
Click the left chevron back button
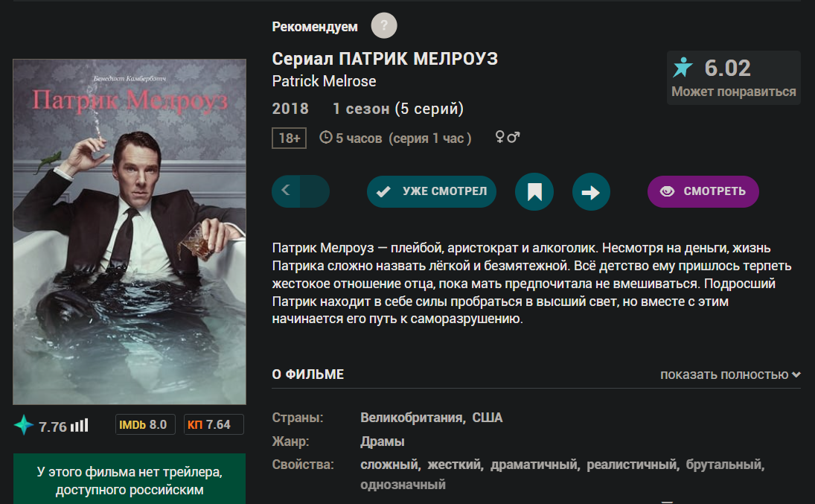tap(286, 191)
